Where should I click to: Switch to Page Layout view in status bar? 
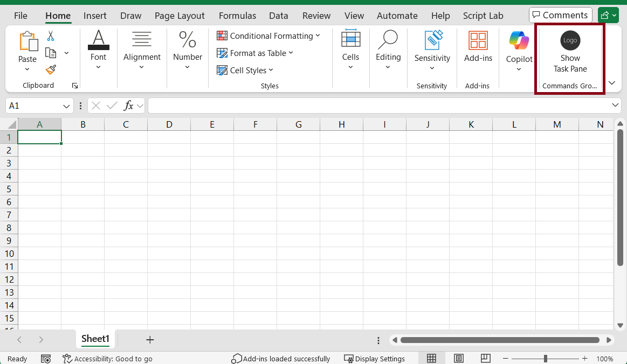click(459, 358)
